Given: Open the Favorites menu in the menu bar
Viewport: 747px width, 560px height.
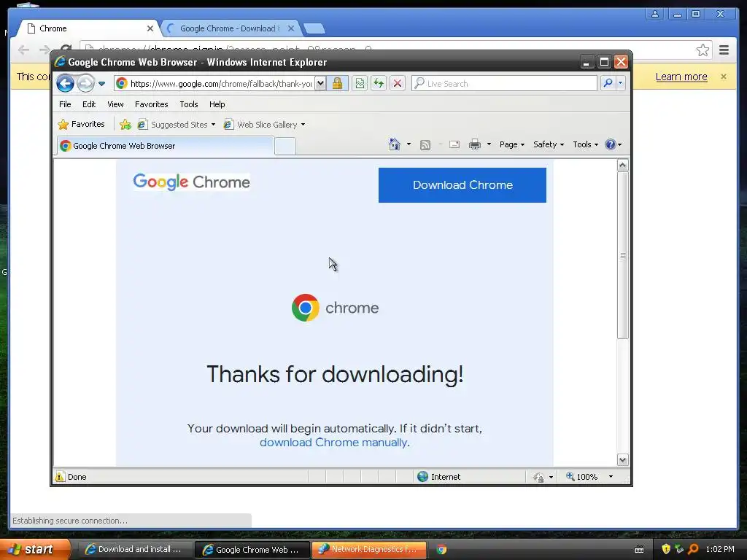Looking at the screenshot, I should 152,104.
